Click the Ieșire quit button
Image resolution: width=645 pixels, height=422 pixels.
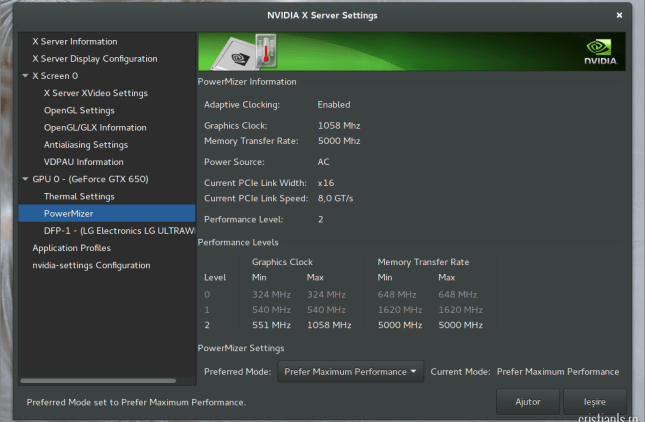[x=595, y=401]
